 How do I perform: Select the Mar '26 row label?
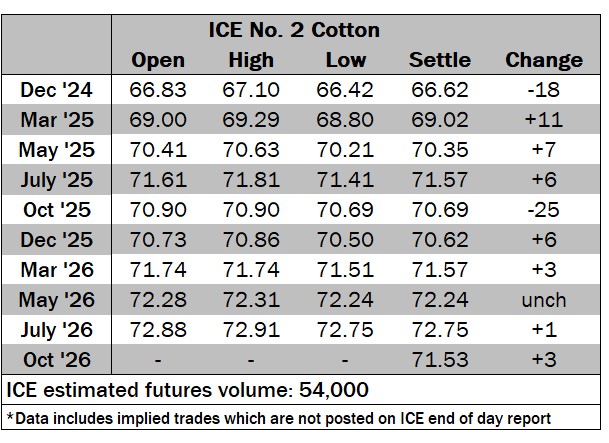click(57, 271)
